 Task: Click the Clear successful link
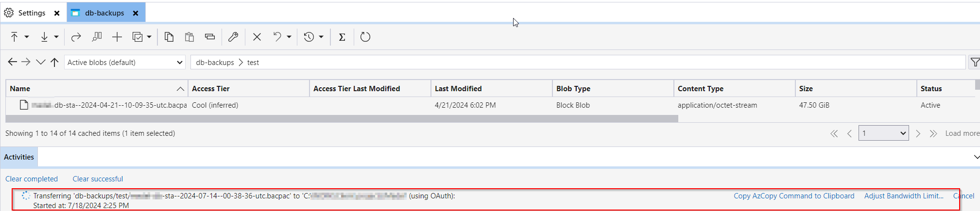98,179
